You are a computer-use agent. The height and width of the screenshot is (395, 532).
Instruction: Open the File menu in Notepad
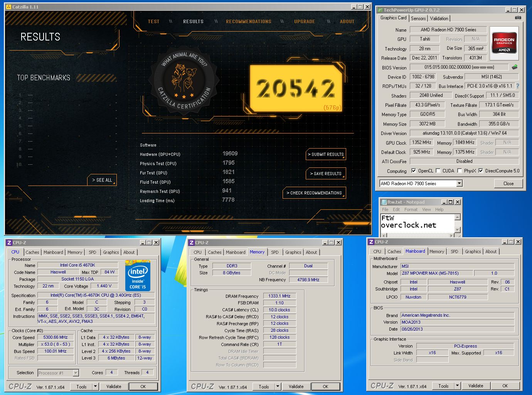(x=385, y=209)
